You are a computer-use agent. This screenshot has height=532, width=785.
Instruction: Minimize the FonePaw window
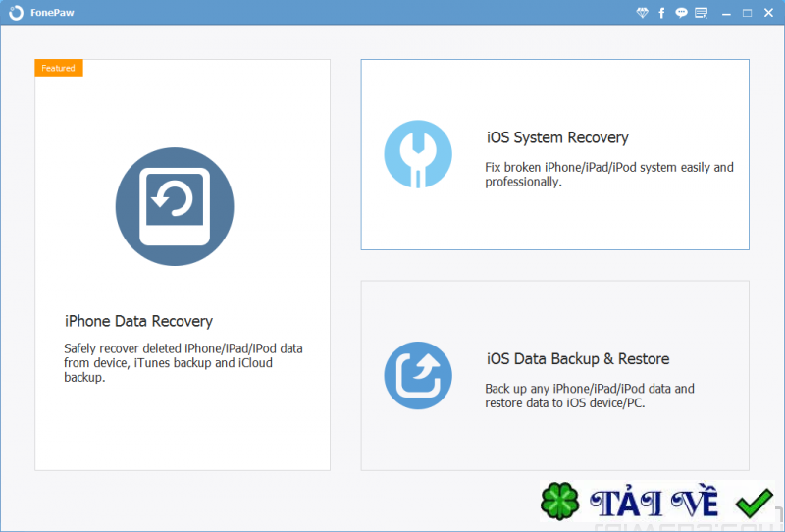coord(726,13)
